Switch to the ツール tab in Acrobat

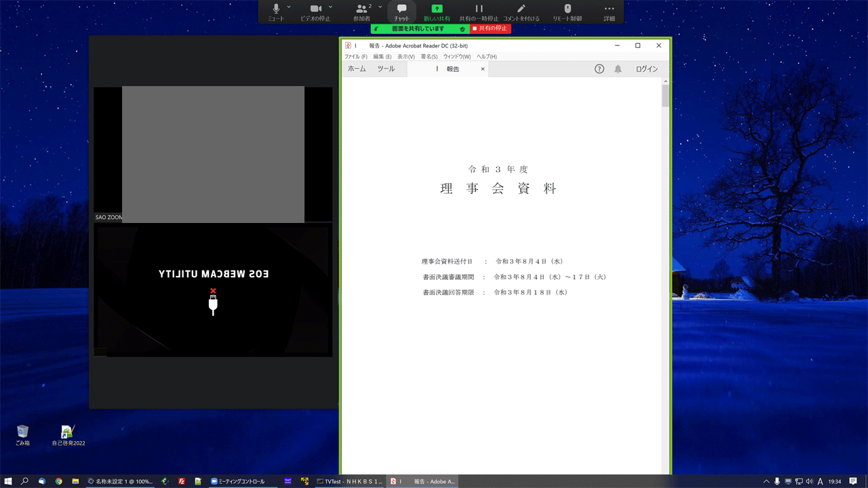pyautogui.click(x=386, y=68)
